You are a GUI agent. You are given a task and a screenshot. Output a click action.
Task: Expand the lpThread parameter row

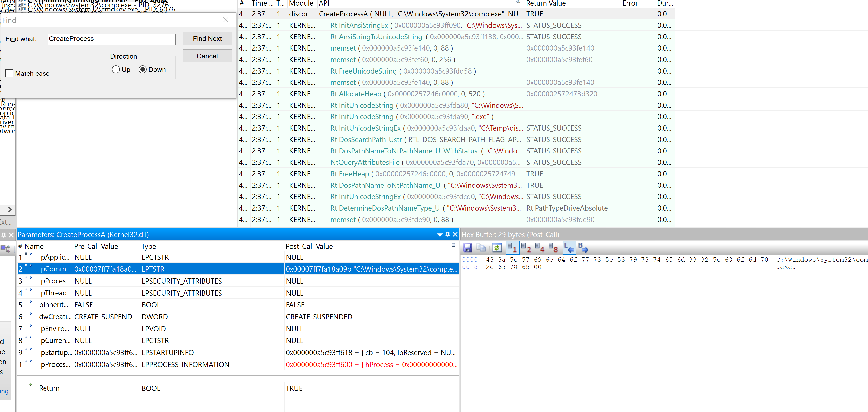26,290
